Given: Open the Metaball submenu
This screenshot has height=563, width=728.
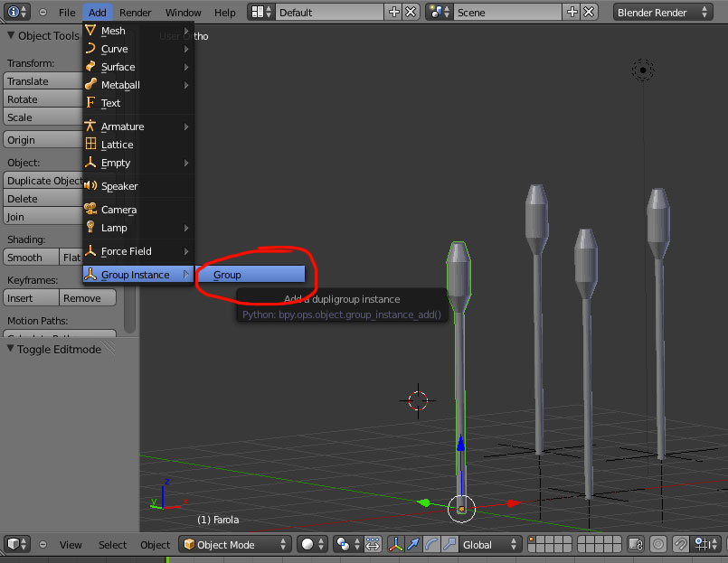Looking at the screenshot, I should pyautogui.click(x=137, y=85).
